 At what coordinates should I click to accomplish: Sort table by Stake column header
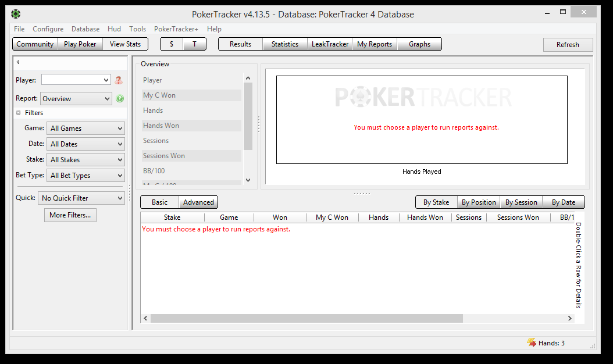point(172,217)
